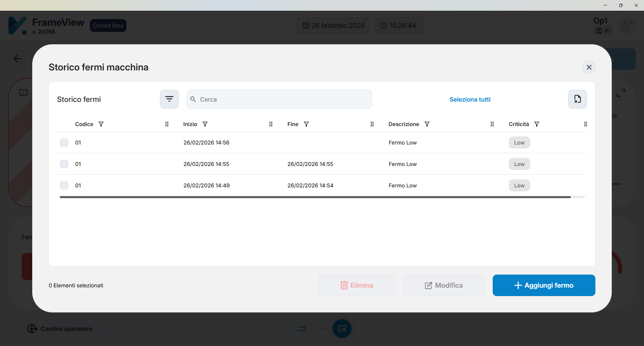Image resolution: width=644 pixels, height=346 pixels.
Task: Export the stop history via file icon
Action: 577,99
